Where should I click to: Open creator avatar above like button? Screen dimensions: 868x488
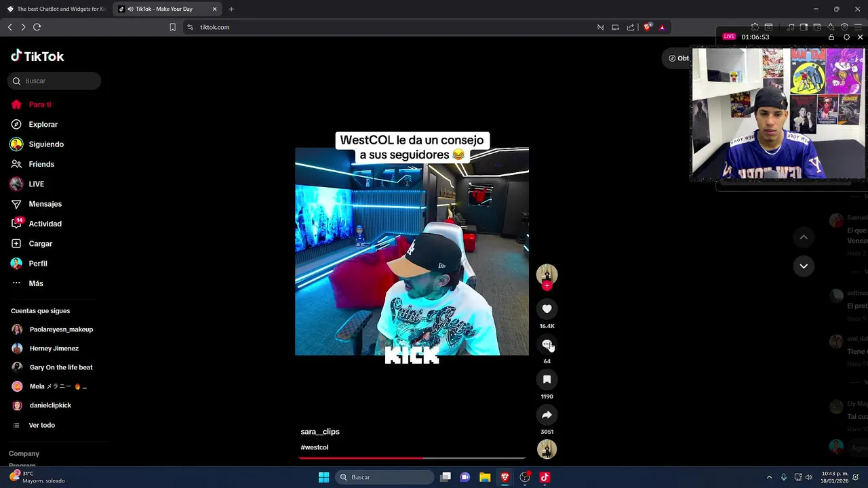point(547,274)
